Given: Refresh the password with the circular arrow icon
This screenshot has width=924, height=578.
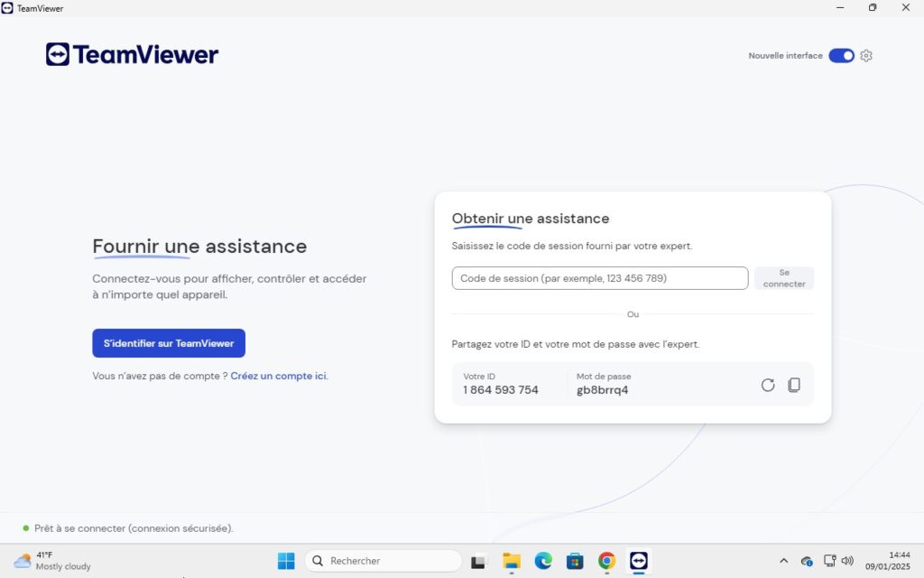Looking at the screenshot, I should point(768,385).
